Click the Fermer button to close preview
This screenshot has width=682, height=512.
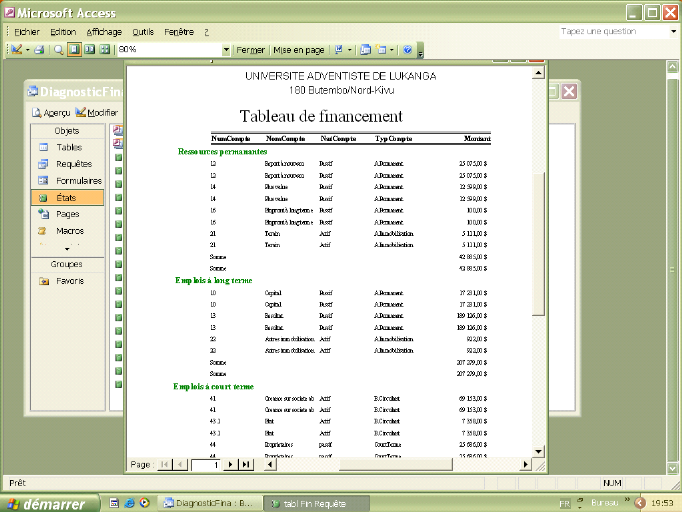(x=251, y=49)
